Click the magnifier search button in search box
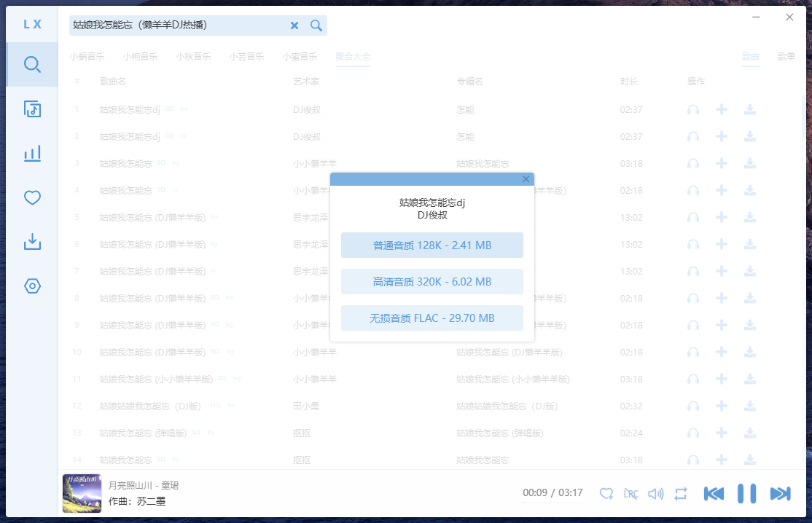The width and height of the screenshot is (812, 523). coord(316,25)
